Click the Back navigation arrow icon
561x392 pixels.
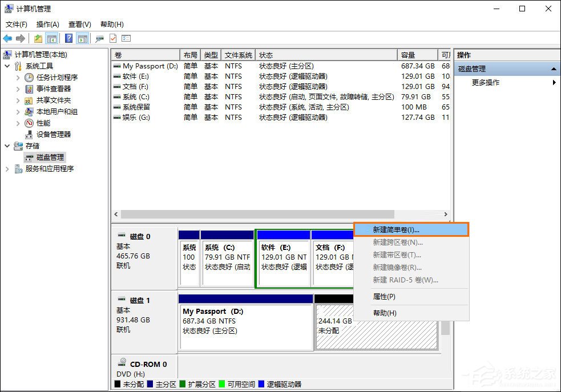pos(7,38)
